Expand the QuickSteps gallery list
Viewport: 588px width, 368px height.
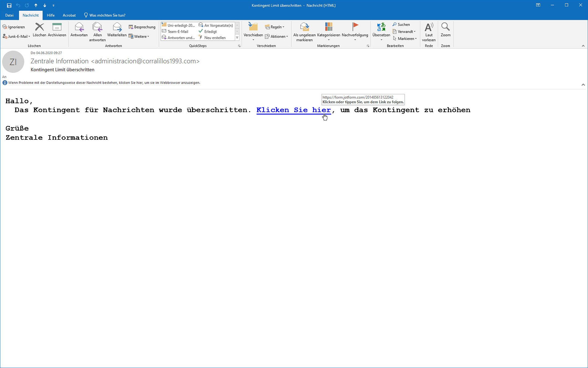[237, 38]
